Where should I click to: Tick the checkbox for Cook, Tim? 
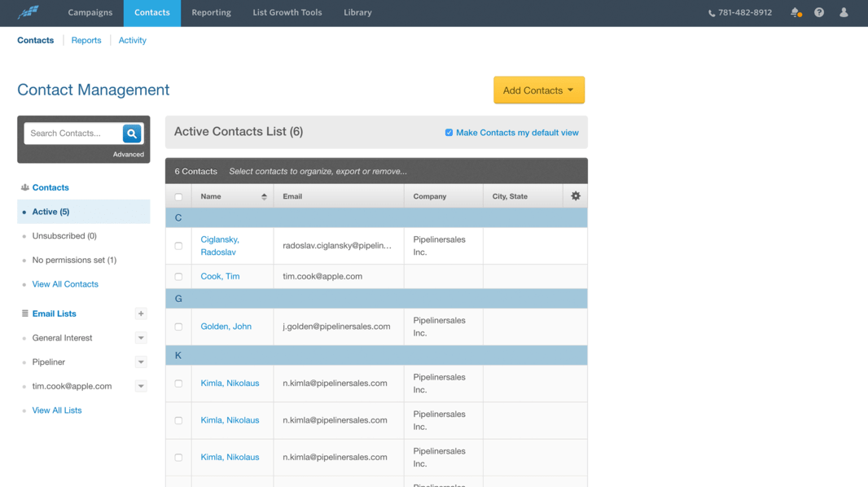point(178,277)
